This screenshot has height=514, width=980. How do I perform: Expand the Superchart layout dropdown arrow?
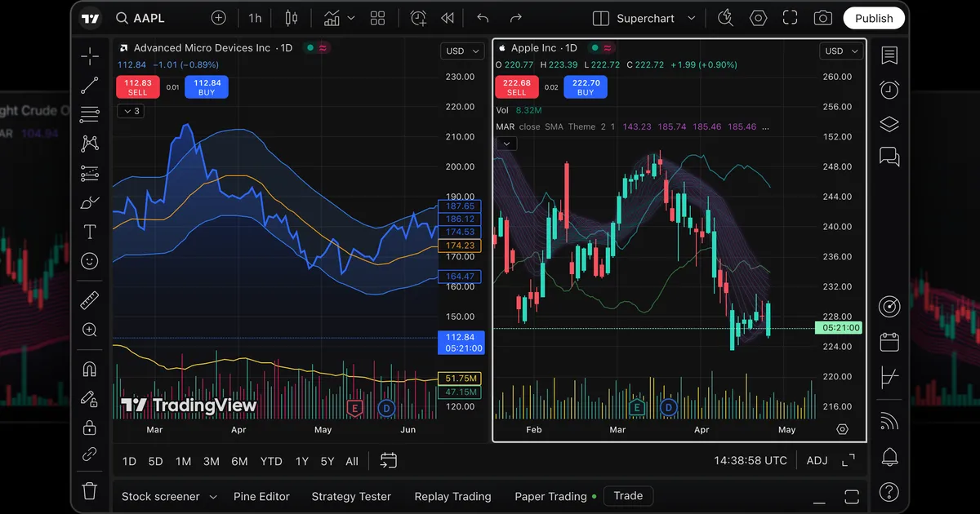[x=692, y=18]
